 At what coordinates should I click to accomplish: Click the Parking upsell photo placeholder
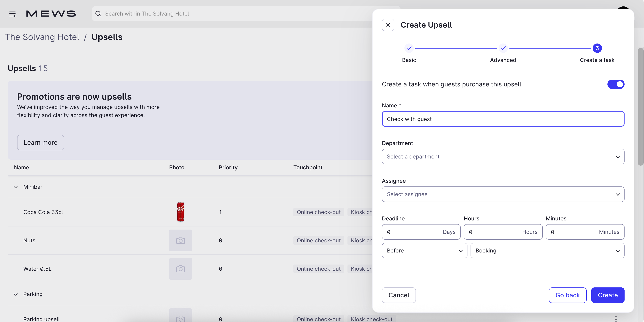pos(180,316)
